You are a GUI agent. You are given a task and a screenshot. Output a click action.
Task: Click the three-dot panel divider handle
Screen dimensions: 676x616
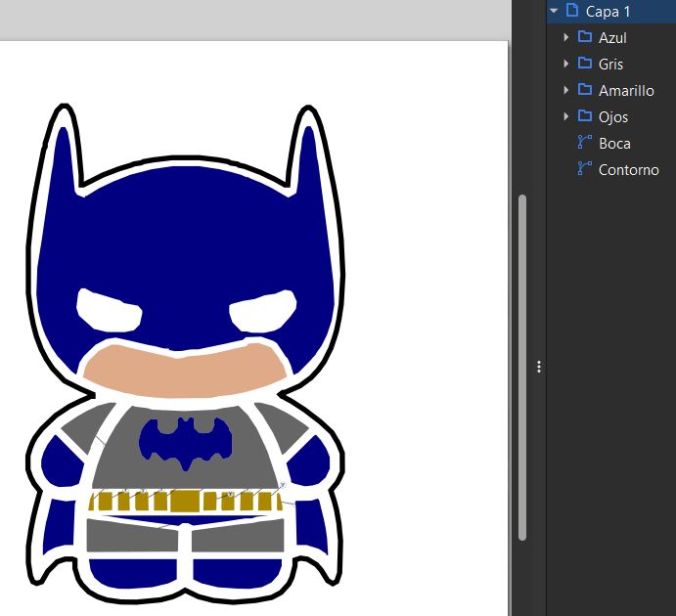(539, 367)
